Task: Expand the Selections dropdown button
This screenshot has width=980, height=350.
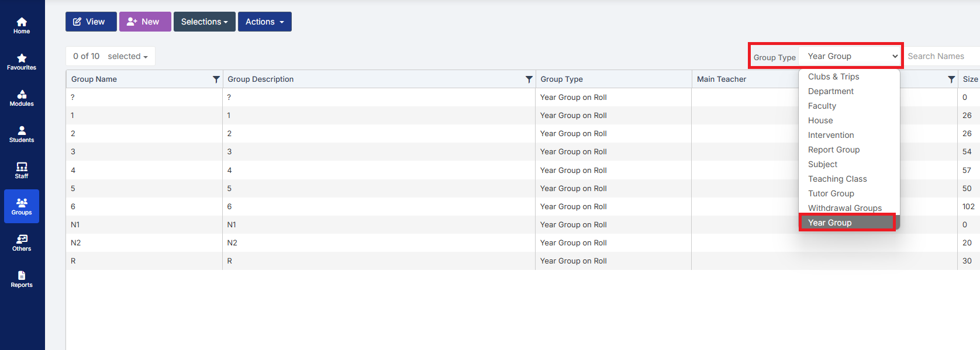Action: [204, 22]
